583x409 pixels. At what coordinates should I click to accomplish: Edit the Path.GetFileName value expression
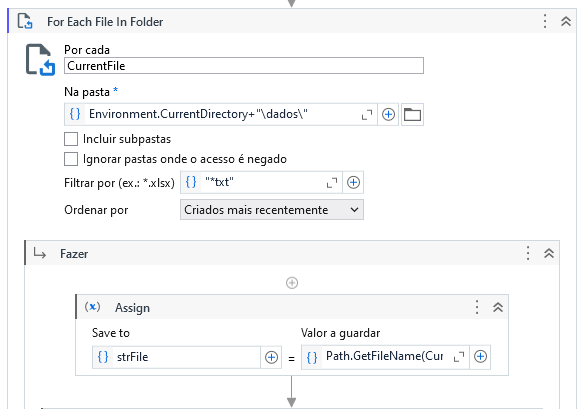click(385, 357)
